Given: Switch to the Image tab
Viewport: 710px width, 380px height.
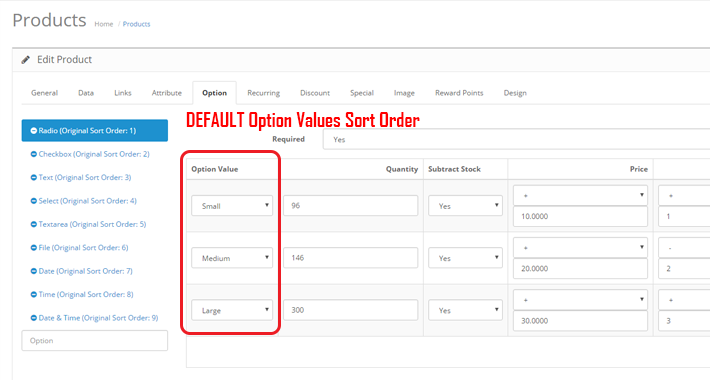Looking at the screenshot, I should click(404, 93).
